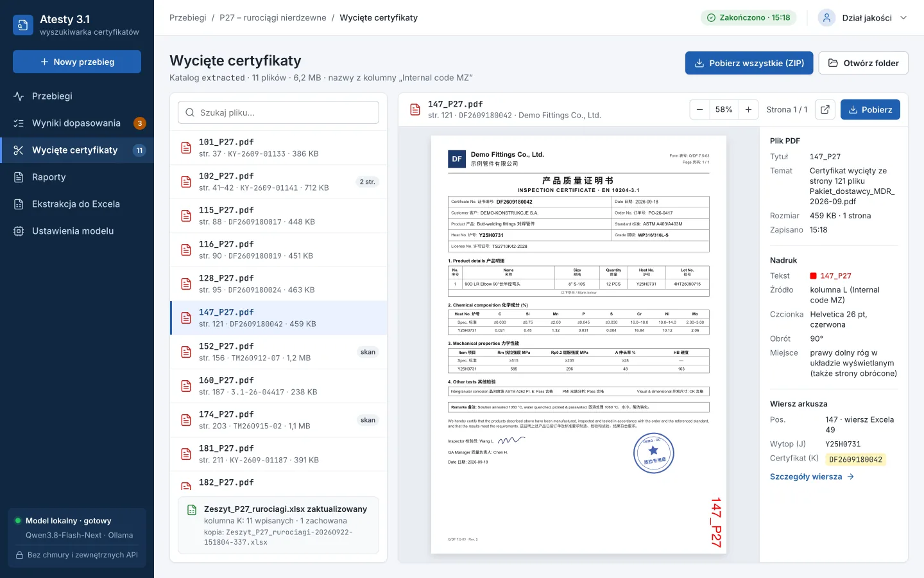Click into the Szukaj pliku search field
This screenshot has width=924, height=578.
click(278, 112)
